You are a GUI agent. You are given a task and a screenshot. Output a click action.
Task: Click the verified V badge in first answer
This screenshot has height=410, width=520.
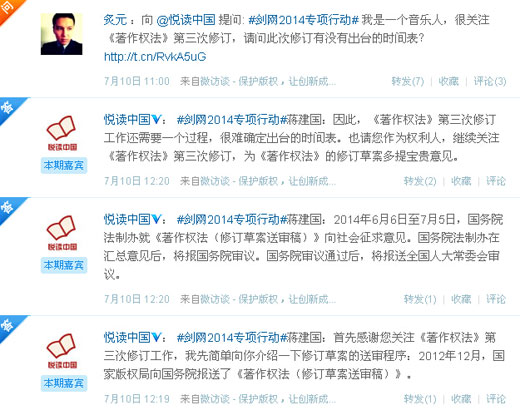tap(156, 119)
